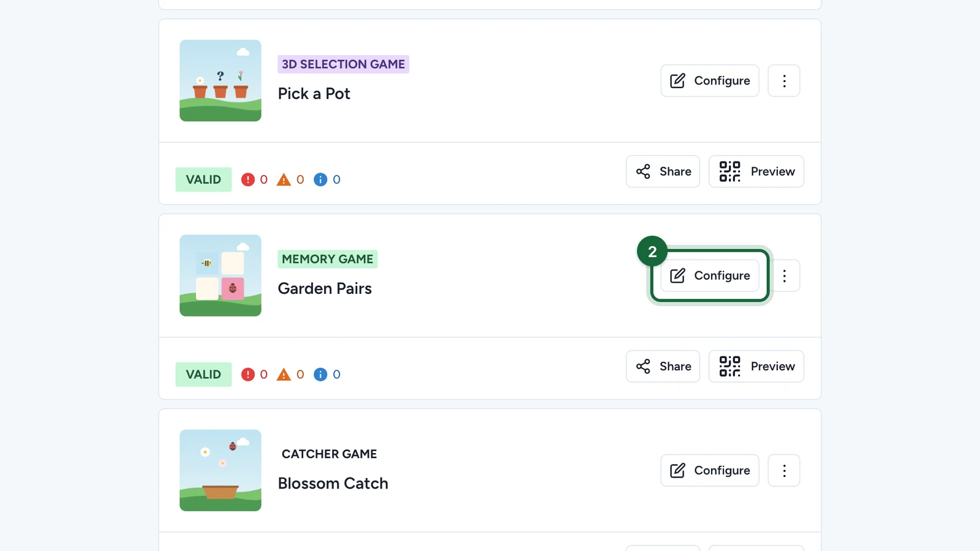
Task: Select the Pick a Pot title
Action: pos(314,94)
